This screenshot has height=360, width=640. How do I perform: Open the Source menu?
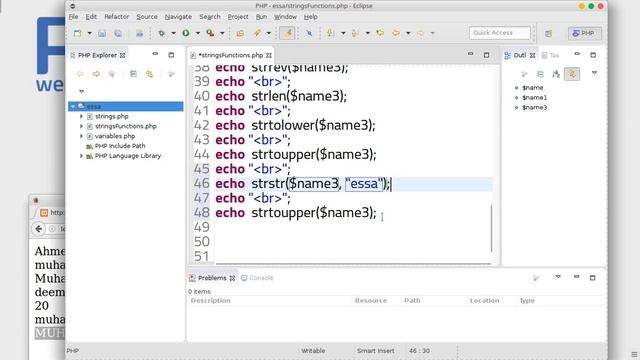[x=147, y=17]
